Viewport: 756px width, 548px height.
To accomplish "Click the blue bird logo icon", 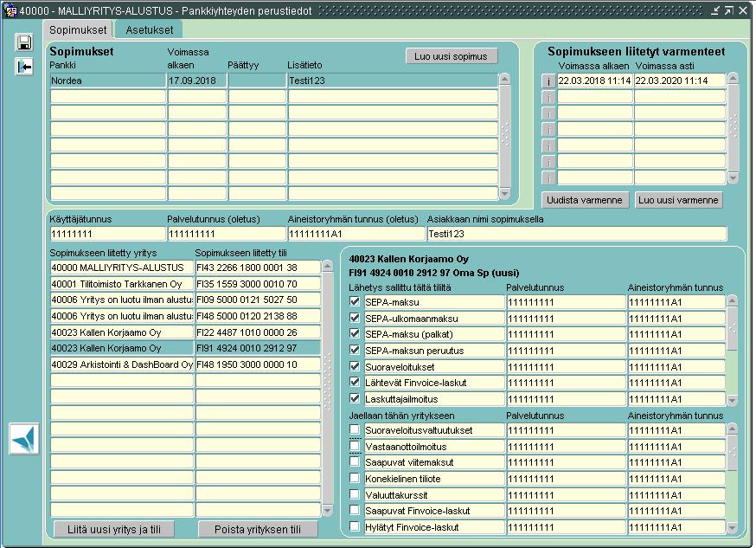I will [x=23, y=439].
